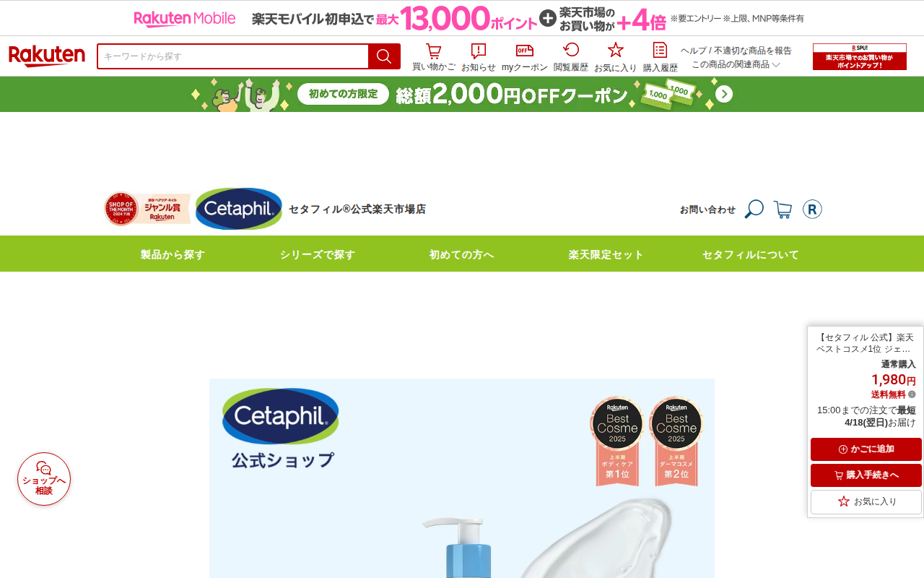Click the round R Rakuten icon
Image resolution: width=924 pixels, height=578 pixels.
pos(812,210)
